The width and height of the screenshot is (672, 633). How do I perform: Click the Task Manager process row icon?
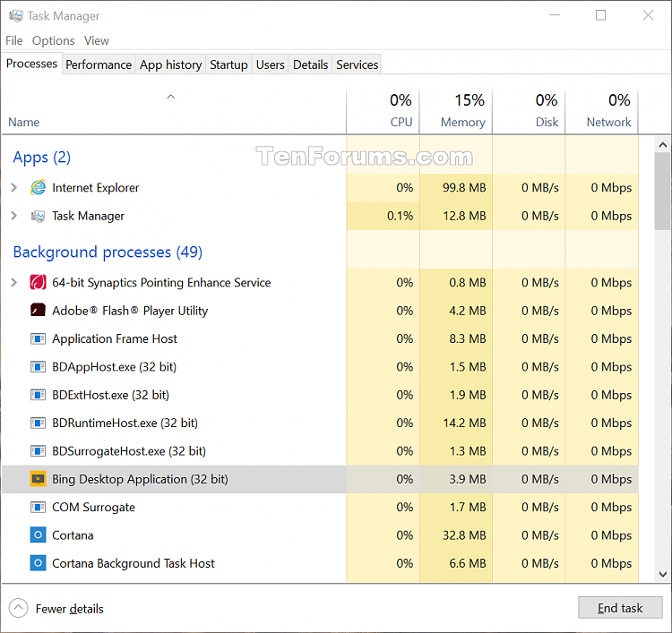coord(39,216)
